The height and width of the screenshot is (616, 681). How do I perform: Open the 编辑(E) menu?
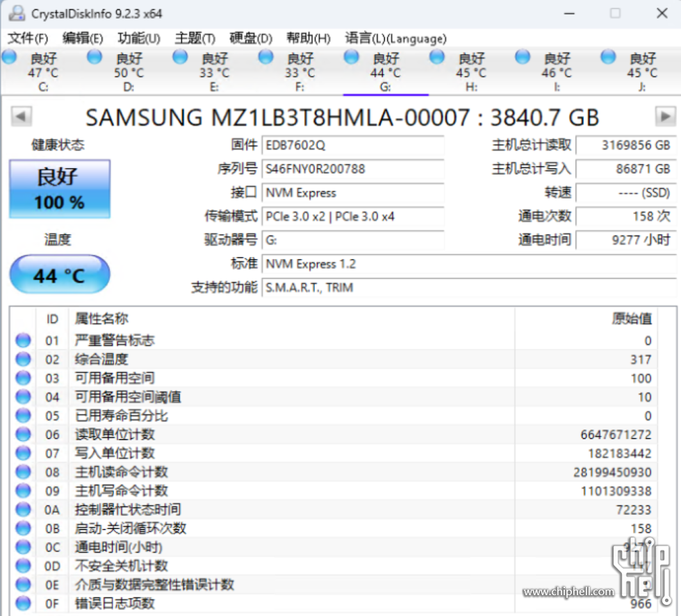83,39
